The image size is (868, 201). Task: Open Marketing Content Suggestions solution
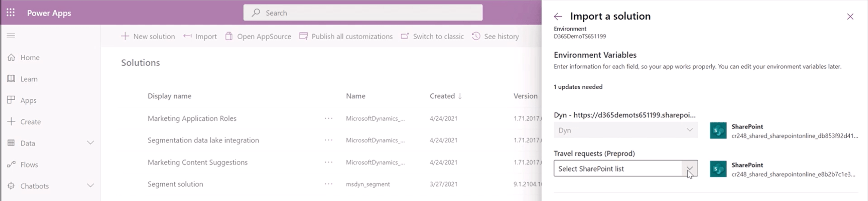(x=198, y=162)
